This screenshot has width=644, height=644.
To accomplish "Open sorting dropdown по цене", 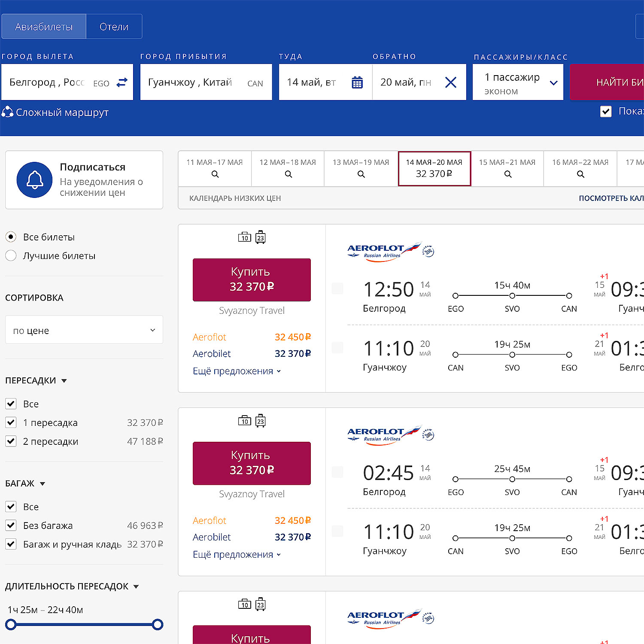I will click(x=84, y=330).
